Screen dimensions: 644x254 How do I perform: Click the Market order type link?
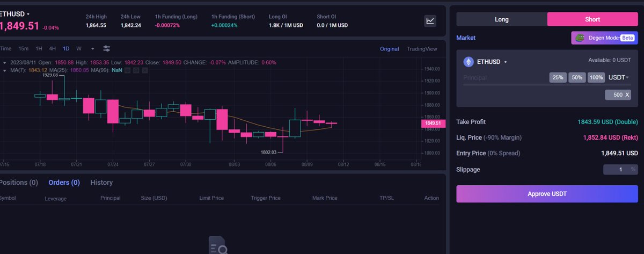(x=466, y=38)
